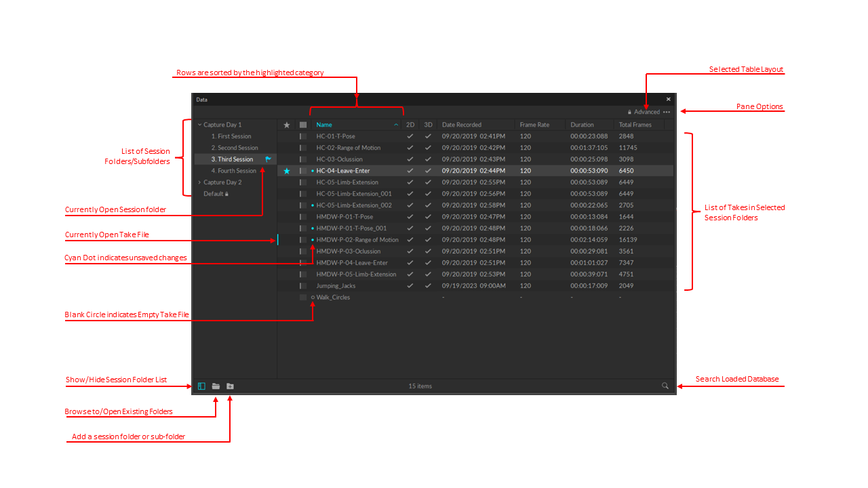Screen dimensions: 868x488
Task: Click the open existing folder icon
Action: pos(216,386)
